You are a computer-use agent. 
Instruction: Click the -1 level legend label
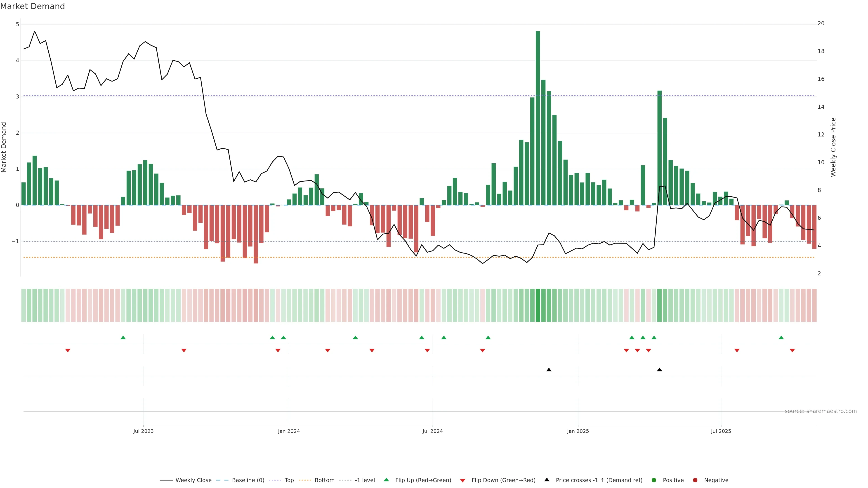point(365,480)
